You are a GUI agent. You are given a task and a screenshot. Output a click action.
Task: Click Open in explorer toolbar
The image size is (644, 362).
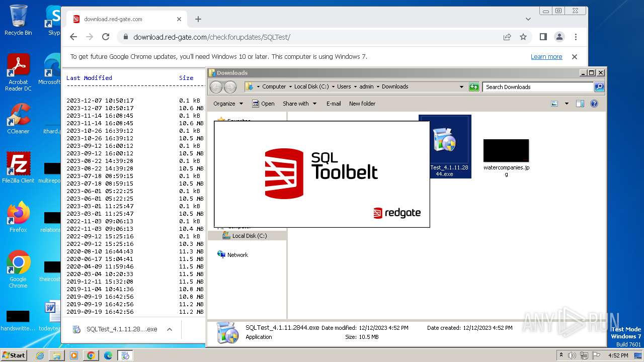(263, 104)
